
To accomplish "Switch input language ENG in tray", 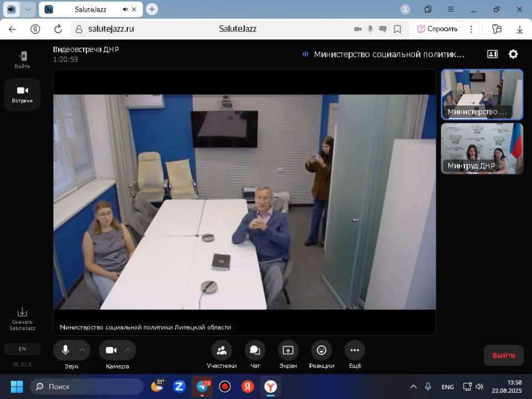I will tap(448, 387).
